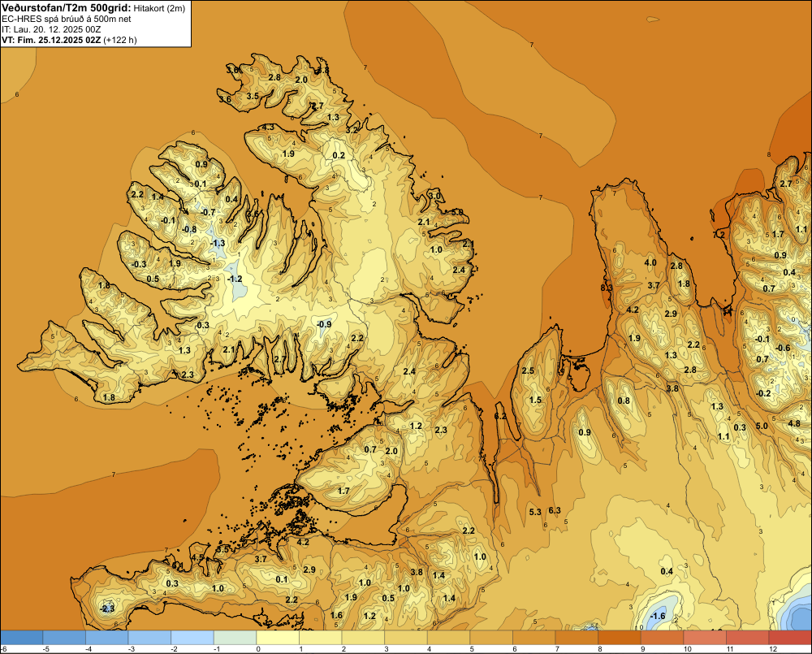Select the 'EC-HRES spá brúuð á 500m net' line
Viewport: 812px width, 654px height.
coord(67,19)
